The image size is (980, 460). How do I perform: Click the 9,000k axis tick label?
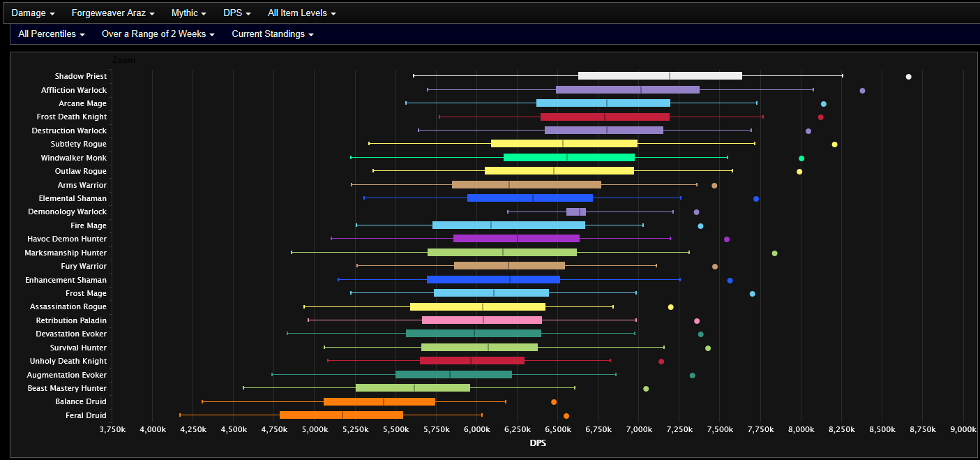pyautogui.click(x=963, y=429)
